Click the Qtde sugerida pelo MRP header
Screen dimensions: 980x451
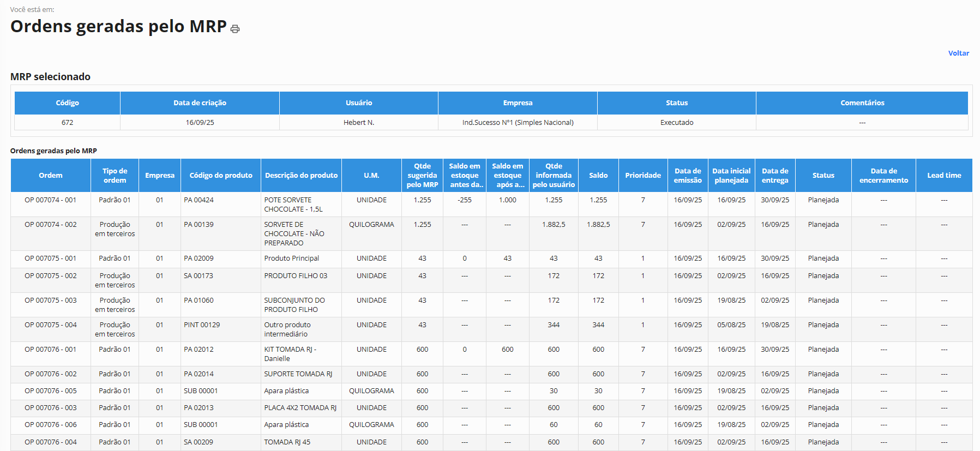pyautogui.click(x=422, y=176)
